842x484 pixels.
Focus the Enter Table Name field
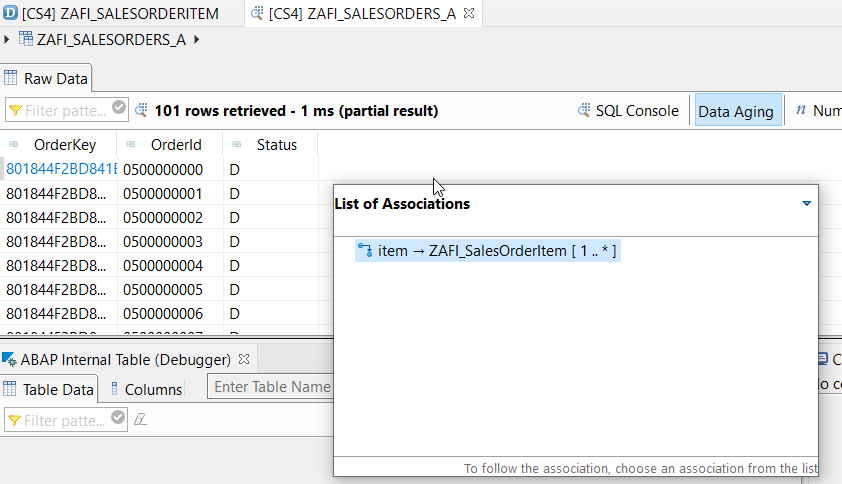coord(271,387)
